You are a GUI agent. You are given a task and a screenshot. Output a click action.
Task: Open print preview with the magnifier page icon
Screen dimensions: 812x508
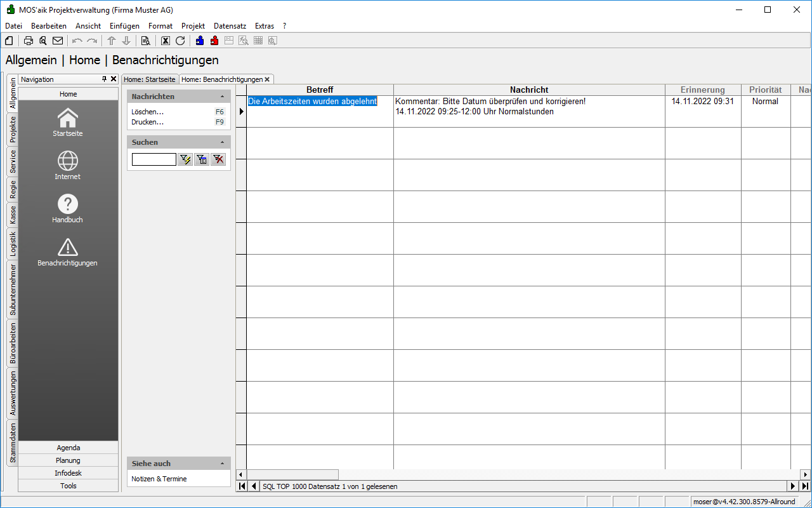coord(43,41)
